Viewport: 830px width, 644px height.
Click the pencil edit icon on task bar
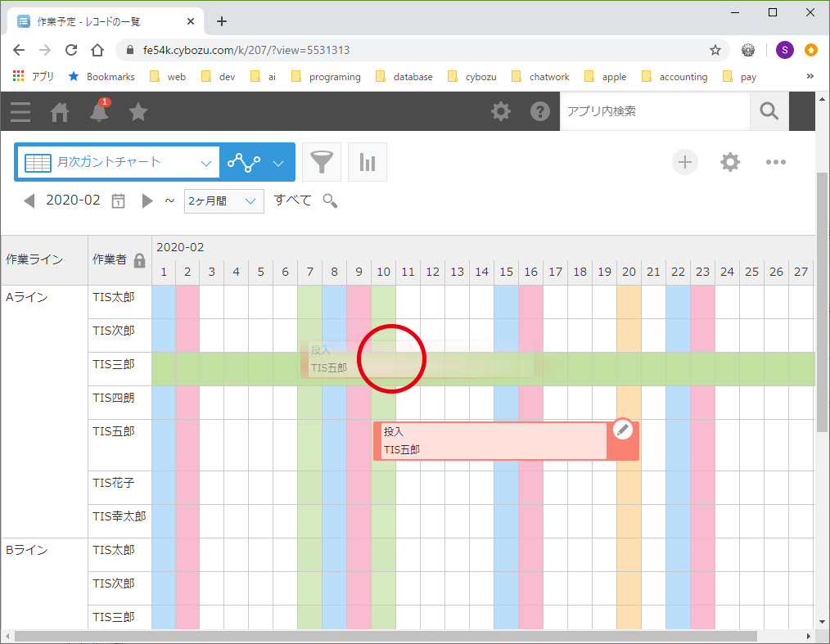[x=623, y=430]
